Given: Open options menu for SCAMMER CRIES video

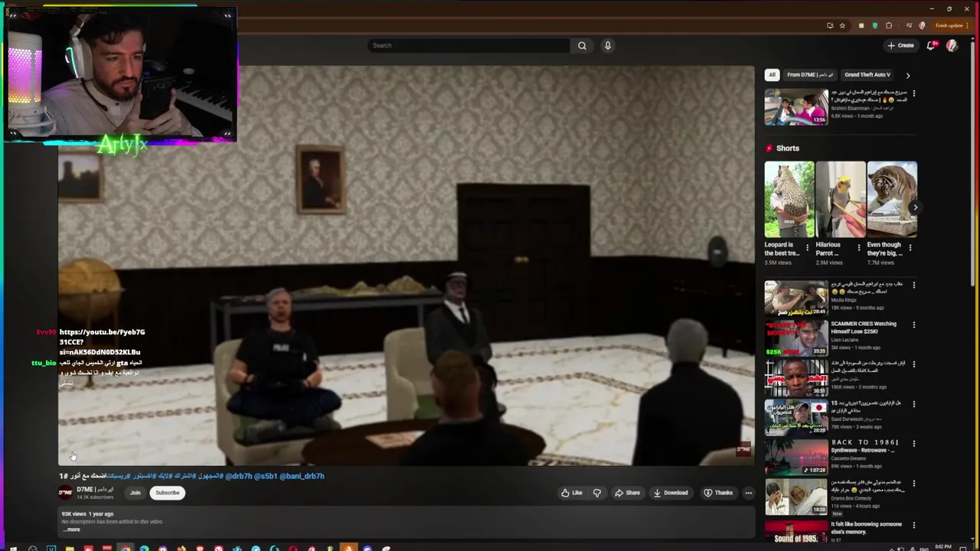Looking at the screenshot, I should click(x=913, y=324).
